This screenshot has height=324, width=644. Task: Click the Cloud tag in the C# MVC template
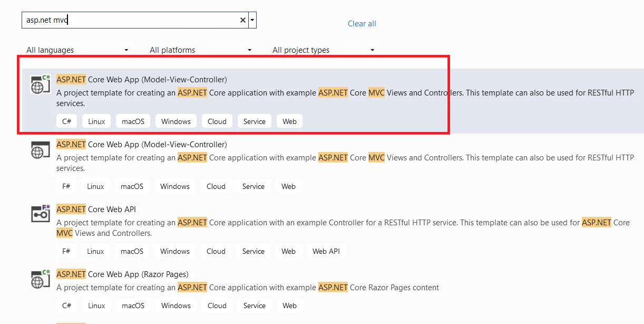[x=217, y=121]
